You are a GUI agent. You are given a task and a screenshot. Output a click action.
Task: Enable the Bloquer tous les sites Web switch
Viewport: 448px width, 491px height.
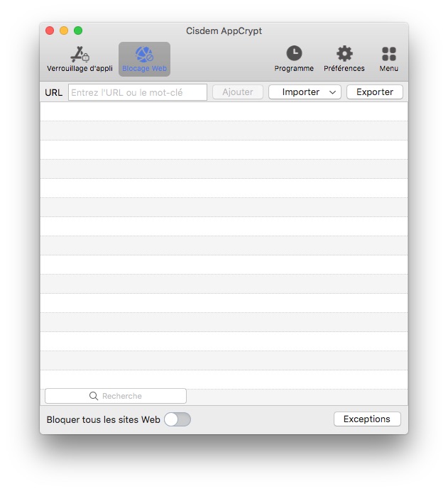coord(177,419)
